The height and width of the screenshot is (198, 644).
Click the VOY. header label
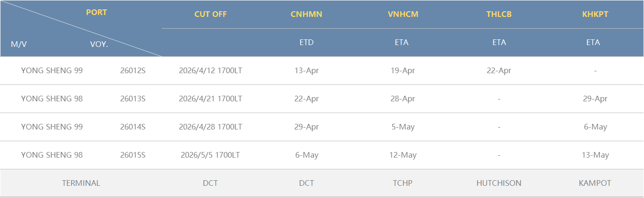pyautogui.click(x=99, y=45)
